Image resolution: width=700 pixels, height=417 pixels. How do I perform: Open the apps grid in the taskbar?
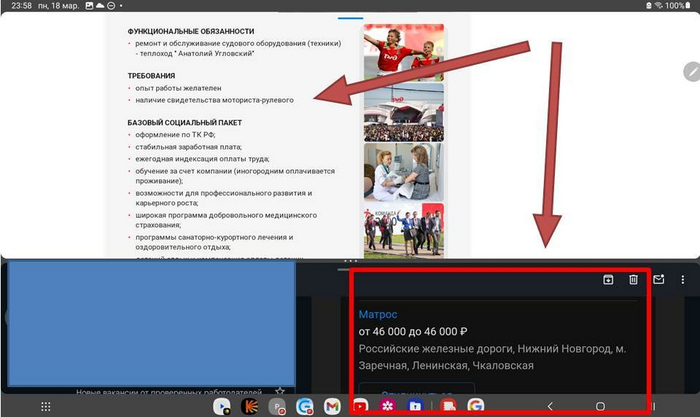[x=46, y=406]
